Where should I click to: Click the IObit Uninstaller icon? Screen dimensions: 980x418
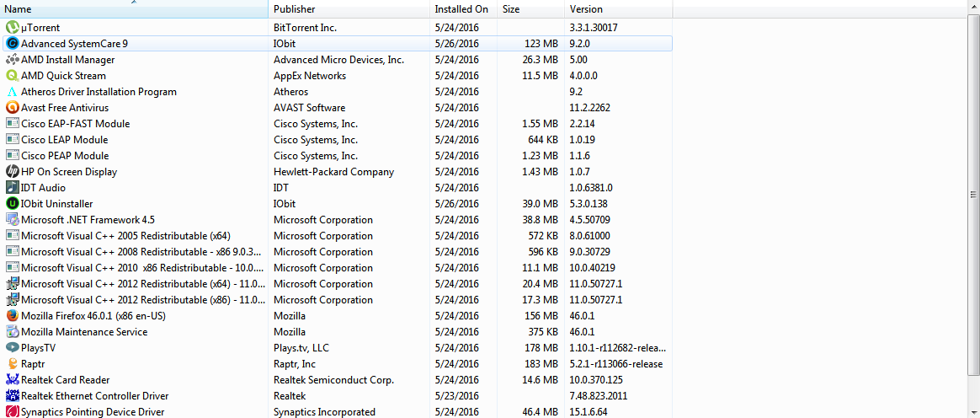(13, 204)
